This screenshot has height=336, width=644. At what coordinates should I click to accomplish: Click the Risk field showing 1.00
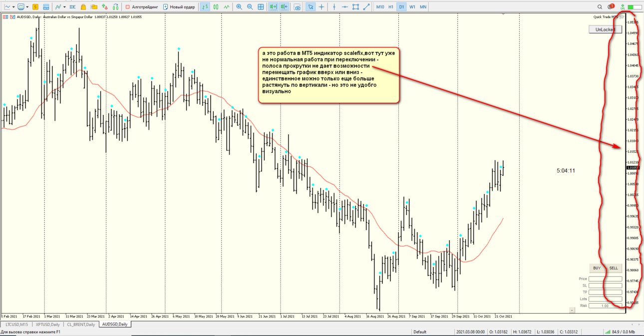point(605,306)
